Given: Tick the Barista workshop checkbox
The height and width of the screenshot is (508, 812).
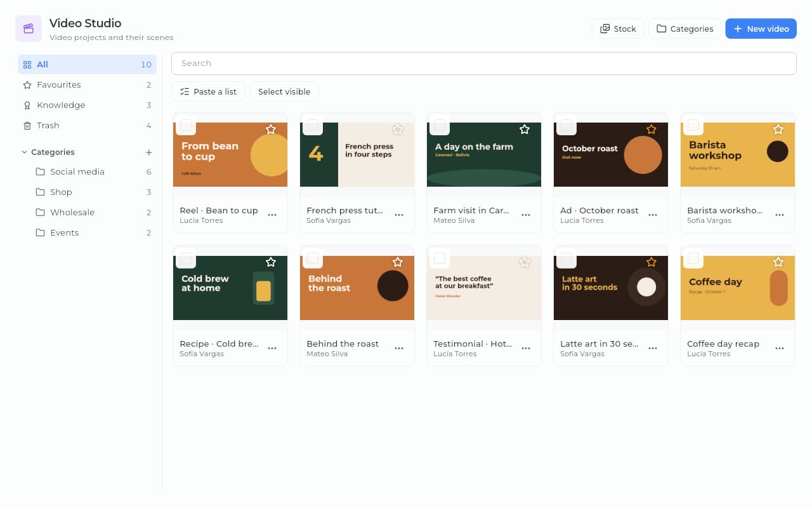Looking at the screenshot, I should click(x=693, y=125).
